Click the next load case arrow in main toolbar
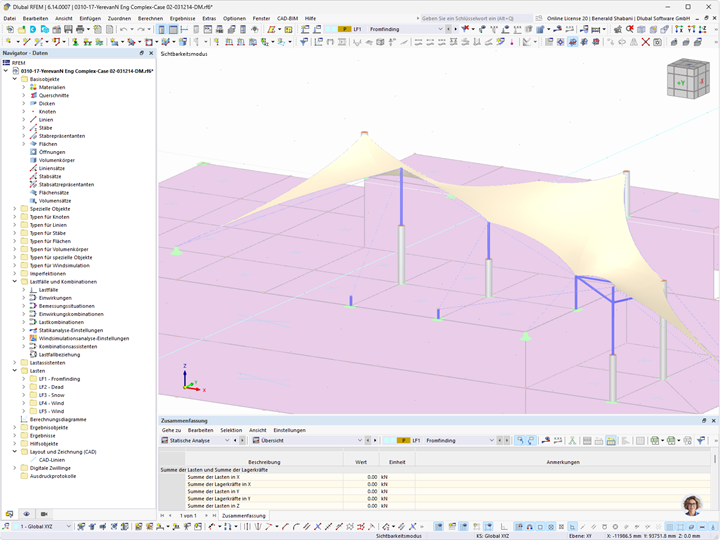 coord(455,29)
